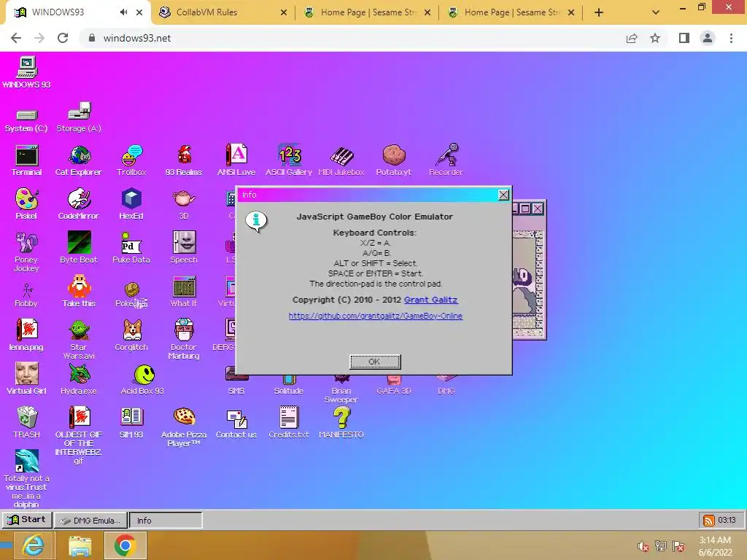Open the HexEd cube icon
Screen dimensions: 747x560
131,204
